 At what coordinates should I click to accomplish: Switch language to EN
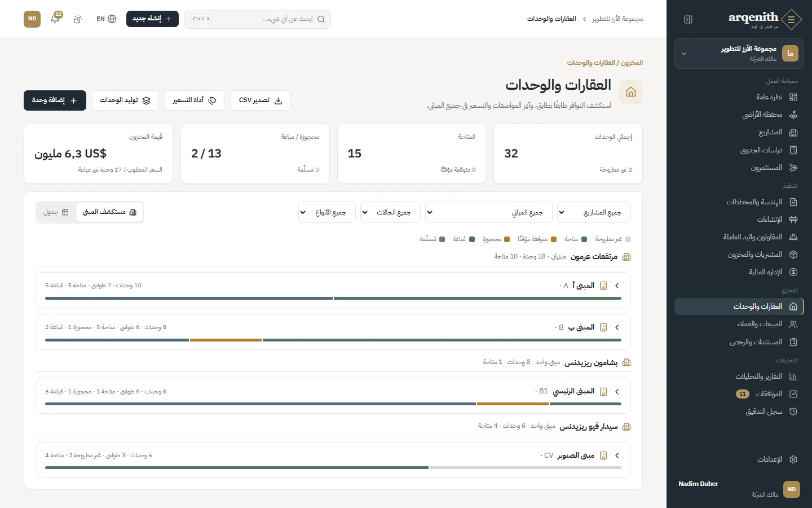pyautogui.click(x=106, y=19)
